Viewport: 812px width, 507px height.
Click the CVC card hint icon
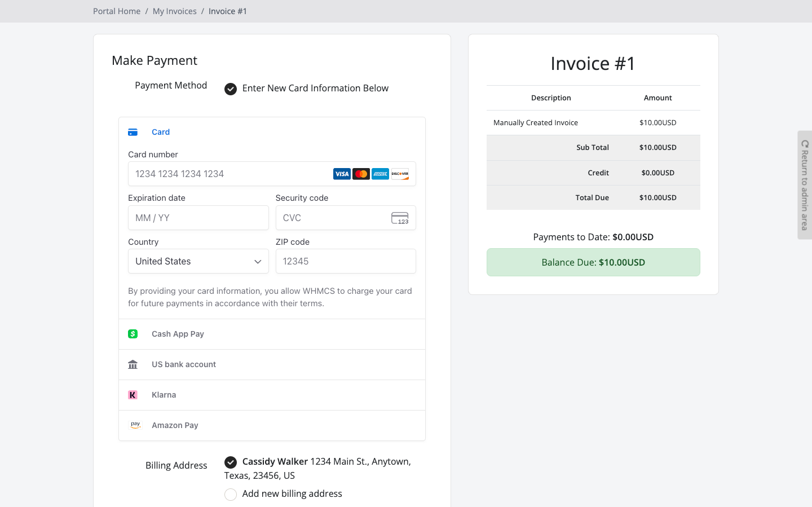(x=400, y=218)
